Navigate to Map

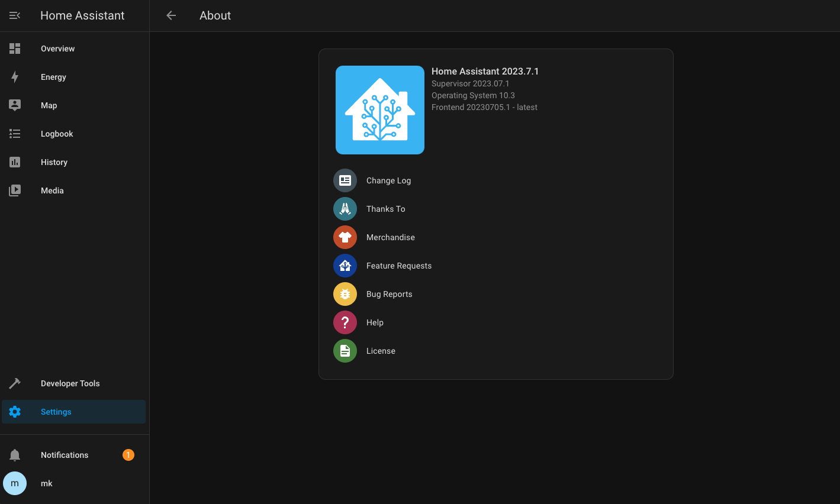point(74,105)
